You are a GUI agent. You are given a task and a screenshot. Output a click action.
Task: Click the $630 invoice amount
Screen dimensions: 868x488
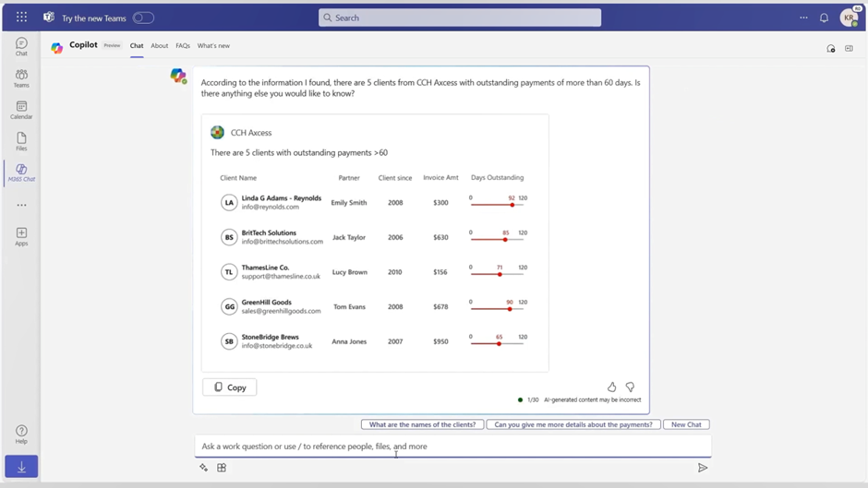440,237
